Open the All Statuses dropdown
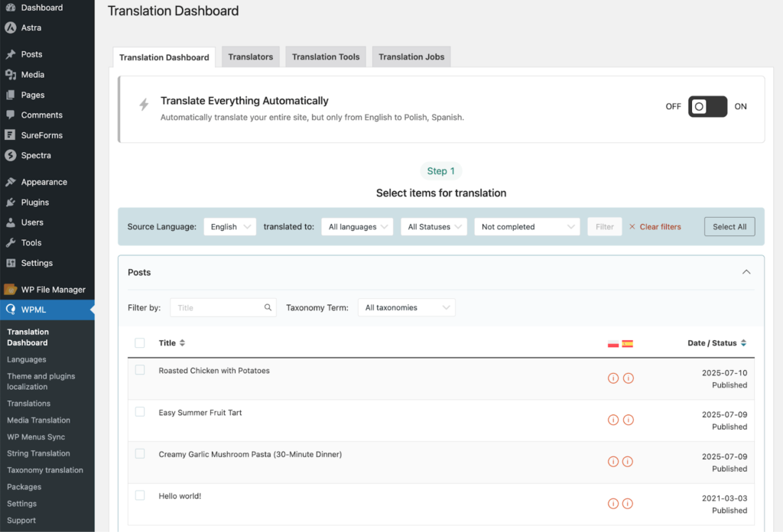The width and height of the screenshot is (783, 532). pyautogui.click(x=434, y=227)
